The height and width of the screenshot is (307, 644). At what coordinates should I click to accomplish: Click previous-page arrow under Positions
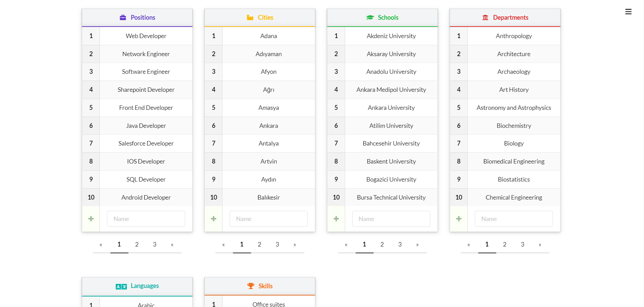pos(101,244)
